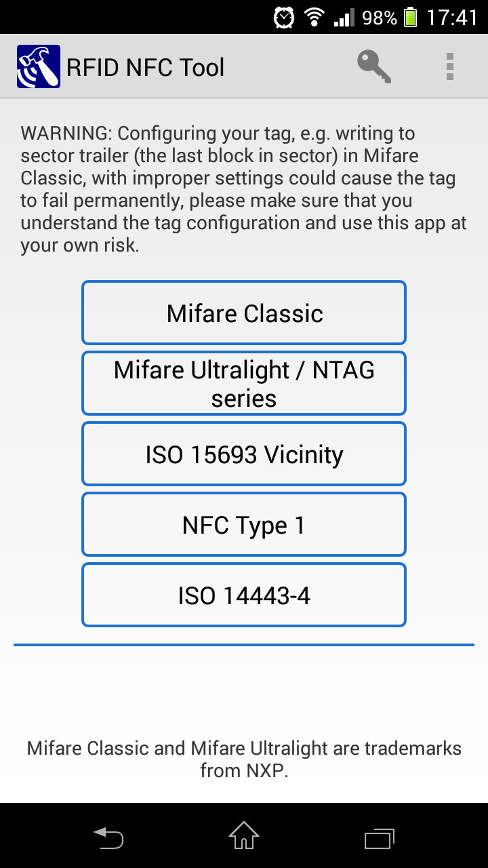Screen dimensions: 488x868
Task: Open the three-dot overflow menu
Action: click(449, 67)
